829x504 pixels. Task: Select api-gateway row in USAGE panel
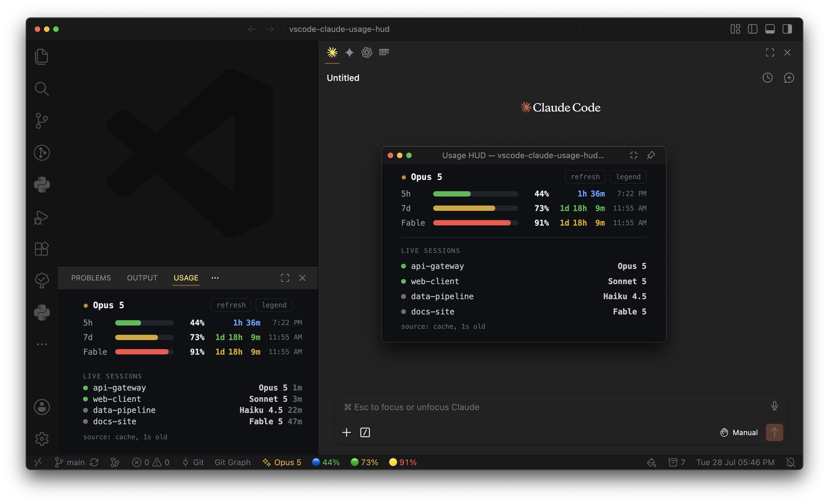[192, 387]
